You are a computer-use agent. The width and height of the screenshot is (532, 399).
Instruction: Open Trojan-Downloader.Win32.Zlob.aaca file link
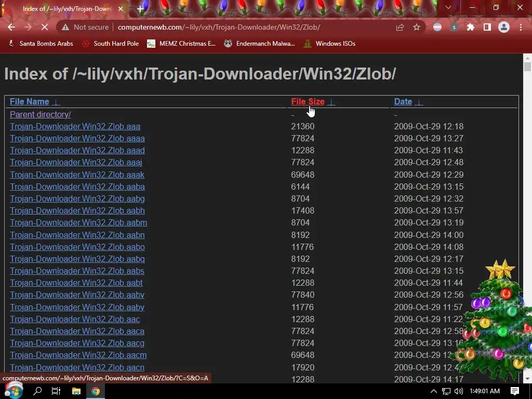pyautogui.click(x=77, y=331)
